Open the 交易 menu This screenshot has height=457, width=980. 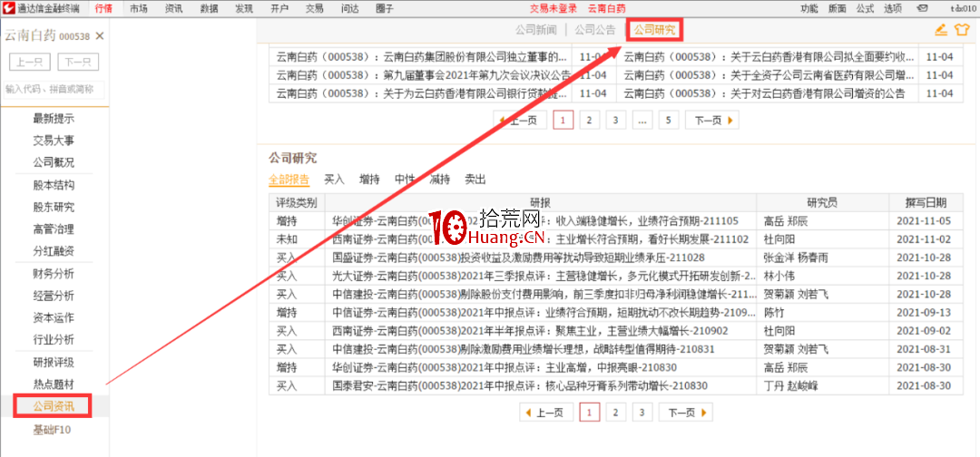coord(314,8)
